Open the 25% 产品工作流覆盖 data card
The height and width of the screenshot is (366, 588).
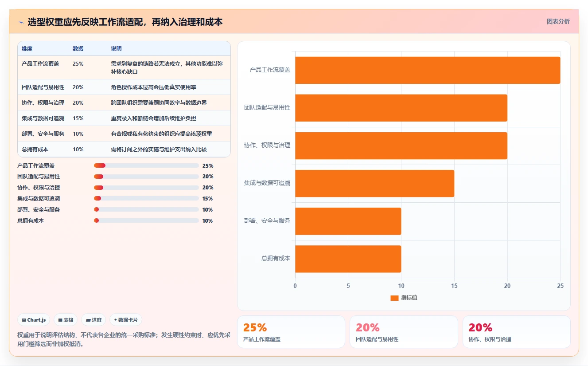click(291, 332)
